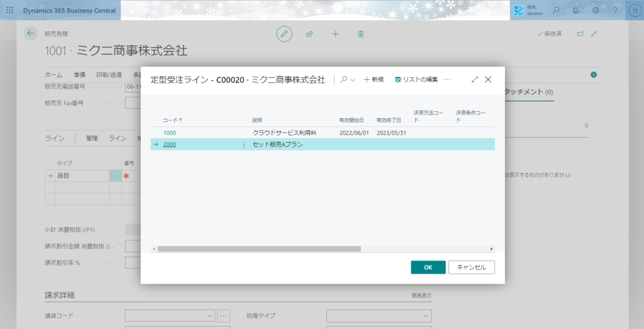The width and height of the screenshot is (644, 329).
Task: Select the クラウドサービス利用料 cell
Action: (x=284, y=133)
